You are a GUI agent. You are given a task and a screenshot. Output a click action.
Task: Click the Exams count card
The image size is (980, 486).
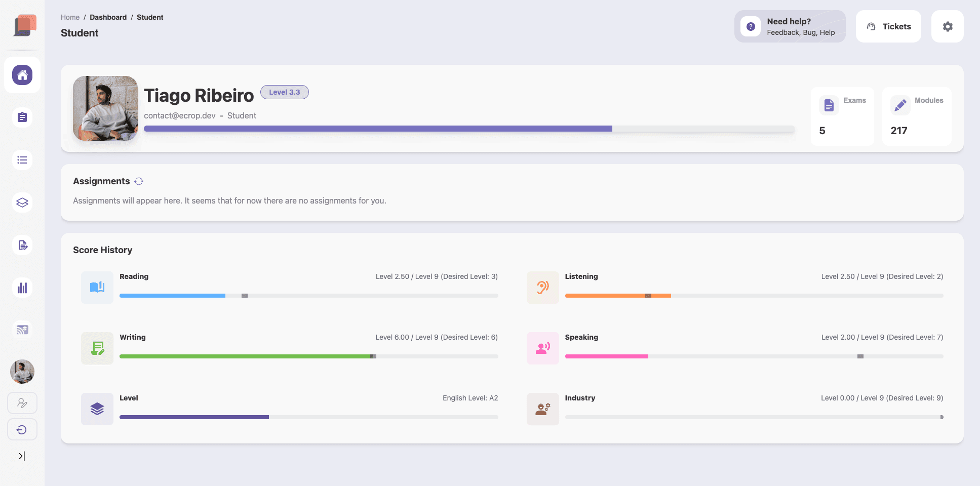tap(842, 116)
